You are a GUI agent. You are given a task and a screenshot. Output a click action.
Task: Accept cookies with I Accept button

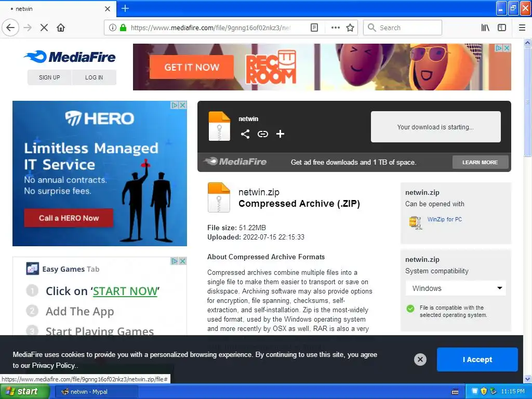477,360
